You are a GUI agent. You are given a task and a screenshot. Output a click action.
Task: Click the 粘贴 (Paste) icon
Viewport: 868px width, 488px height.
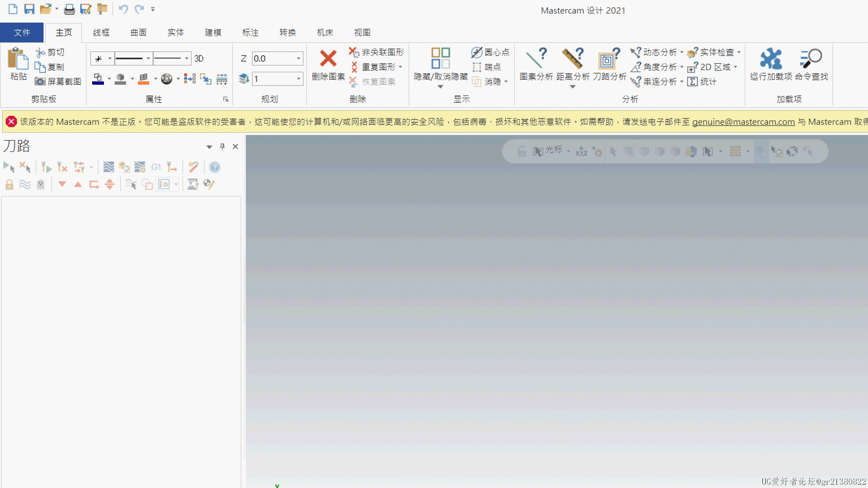coord(18,59)
